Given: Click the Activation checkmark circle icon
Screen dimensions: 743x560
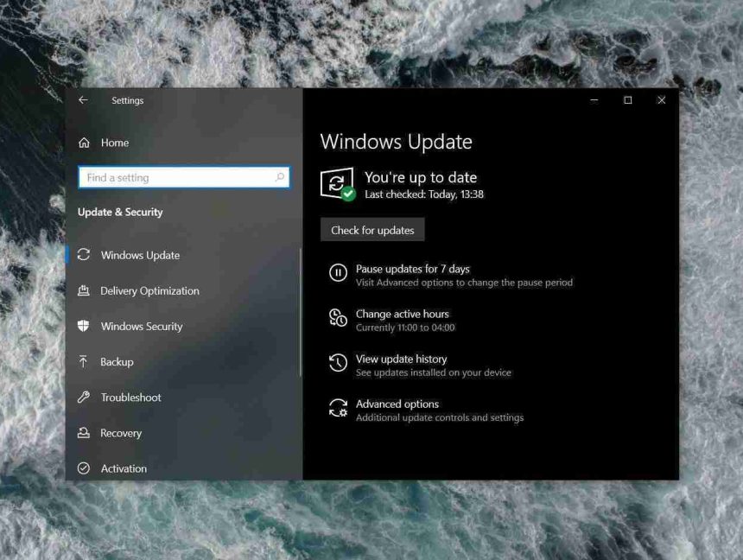Looking at the screenshot, I should pos(84,468).
